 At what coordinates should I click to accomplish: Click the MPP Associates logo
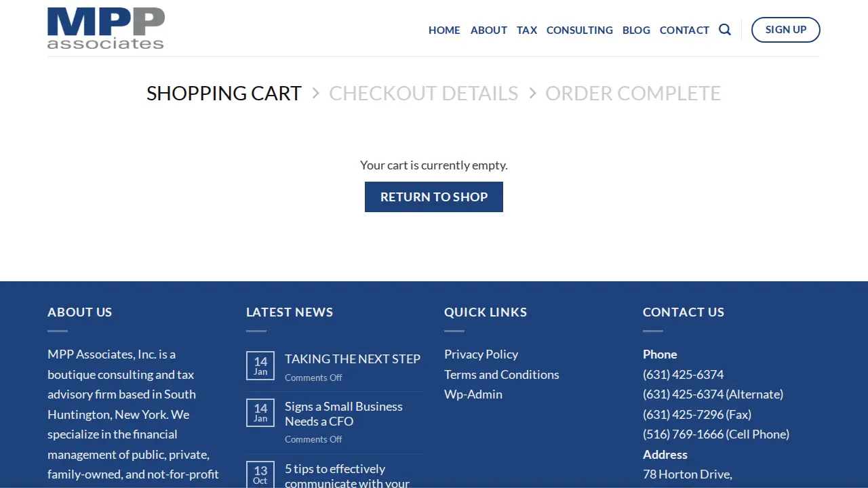[x=106, y=28]
